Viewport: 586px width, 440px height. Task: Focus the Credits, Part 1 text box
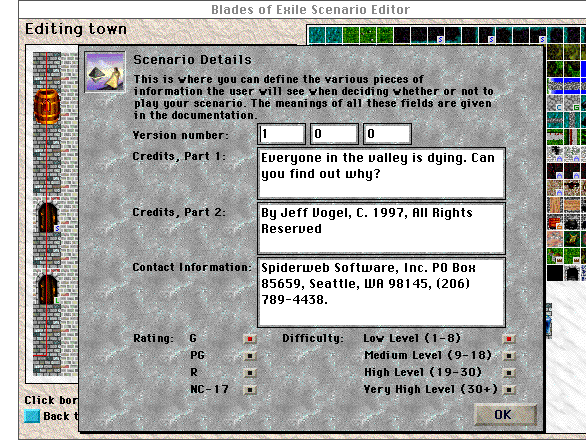(381, 173)
